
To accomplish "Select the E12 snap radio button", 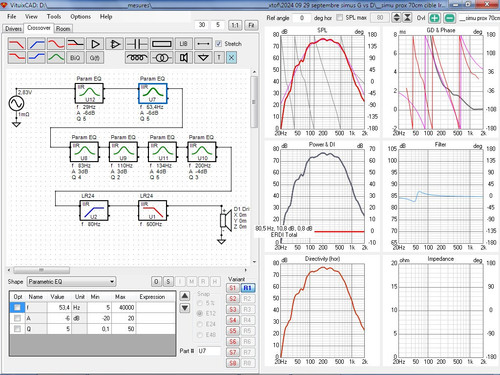I will coord(200,314).
